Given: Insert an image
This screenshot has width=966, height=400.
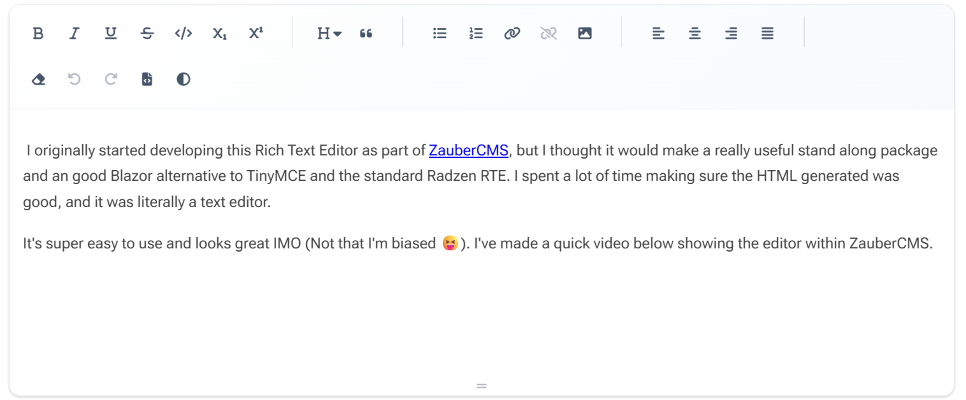Looking at the screenshot, I should point(585,33).
